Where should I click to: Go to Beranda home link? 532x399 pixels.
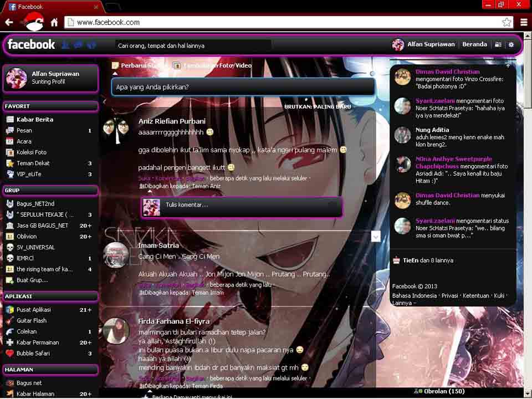[x=474, y=44]
